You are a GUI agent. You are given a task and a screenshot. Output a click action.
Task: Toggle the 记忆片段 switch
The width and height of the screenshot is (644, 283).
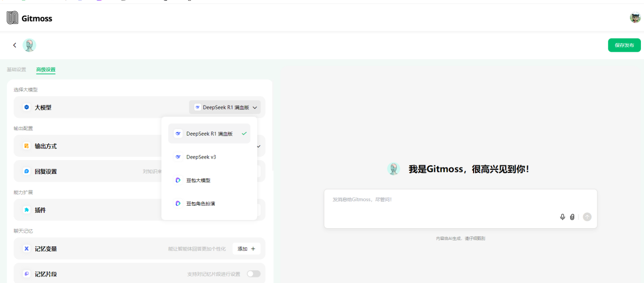pyautogui.click(x=253, y=274)
